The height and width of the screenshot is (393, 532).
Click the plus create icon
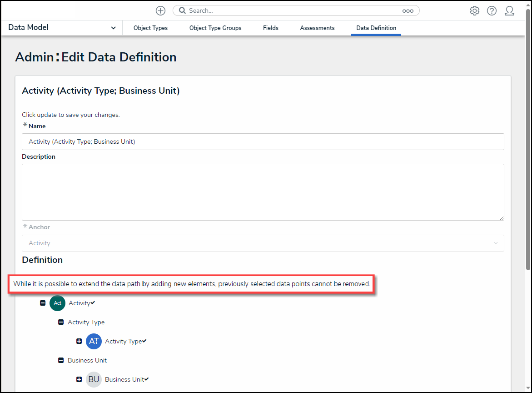160,10
